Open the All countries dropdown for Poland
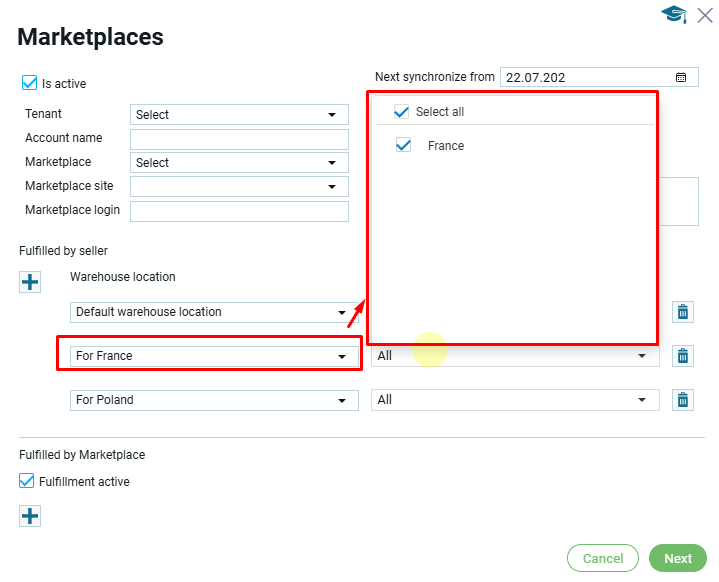 (515, 400)
